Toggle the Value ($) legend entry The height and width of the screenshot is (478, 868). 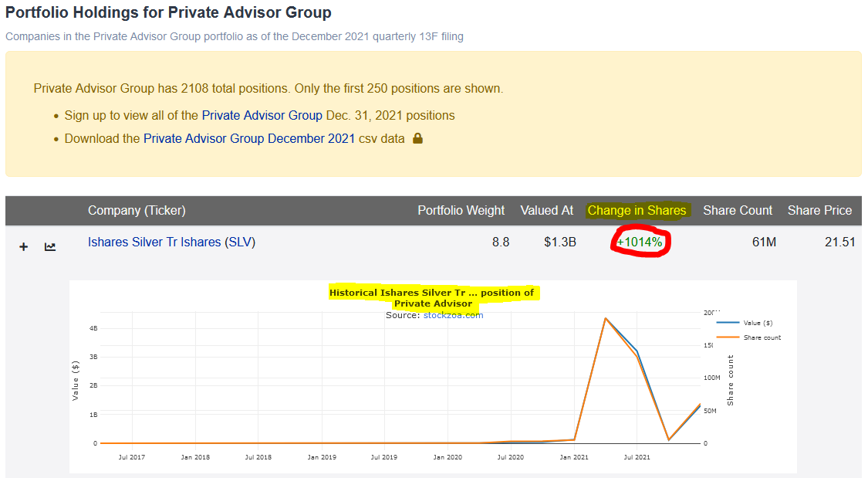(x=745, y=322)
